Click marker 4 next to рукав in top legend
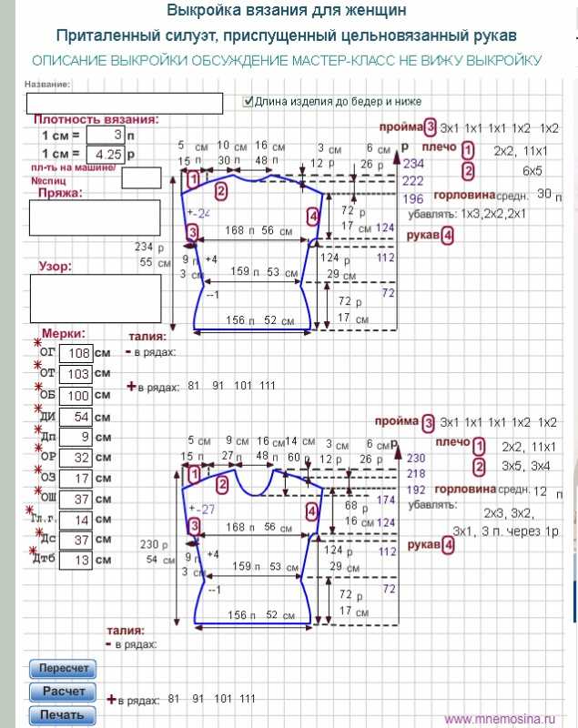The height and width of the screenshot is (728, 578). [448, 236]
